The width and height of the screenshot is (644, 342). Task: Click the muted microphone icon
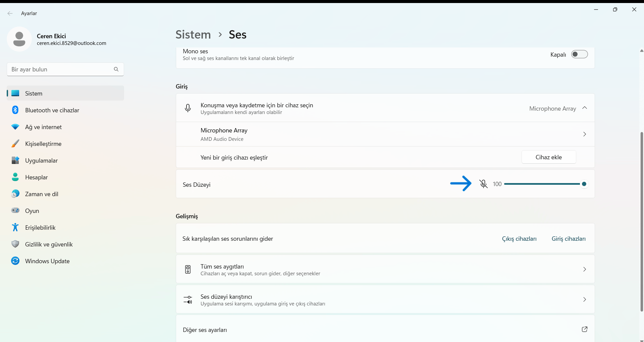[483, 184]
